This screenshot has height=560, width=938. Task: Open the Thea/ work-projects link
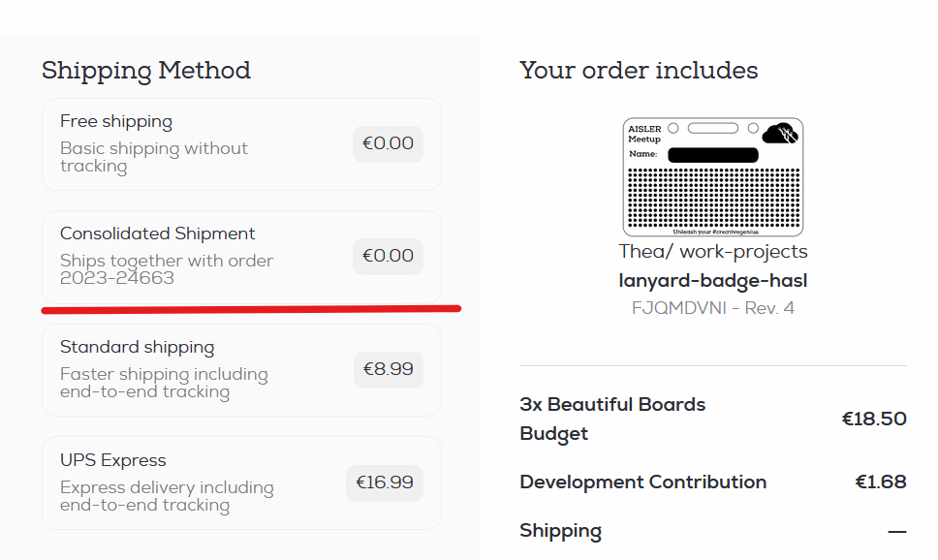(x=712, y=252)
